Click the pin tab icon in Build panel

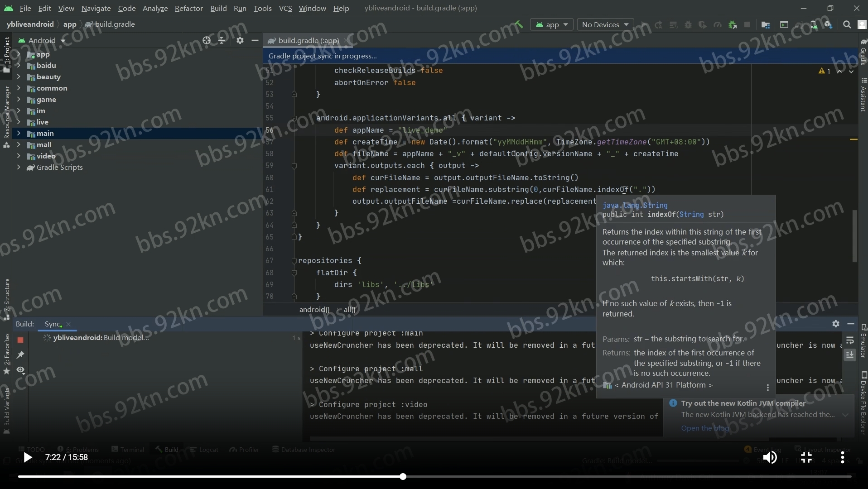20,355
